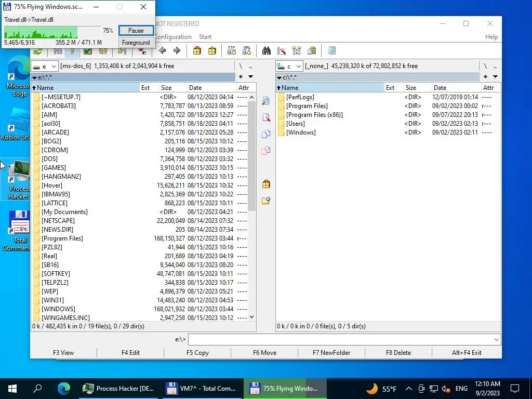Switch to Process Hacker taskbar button
Screen dimensions: 532x399
pyautogui.click(x=118, y=389)
